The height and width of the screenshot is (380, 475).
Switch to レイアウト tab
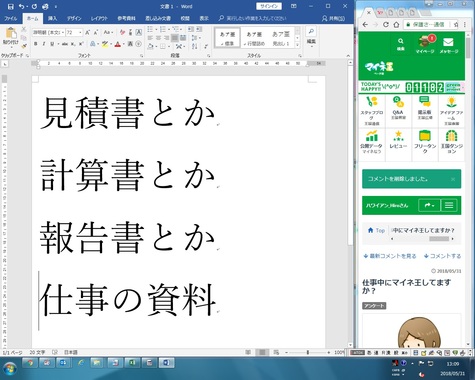[99, 18]
